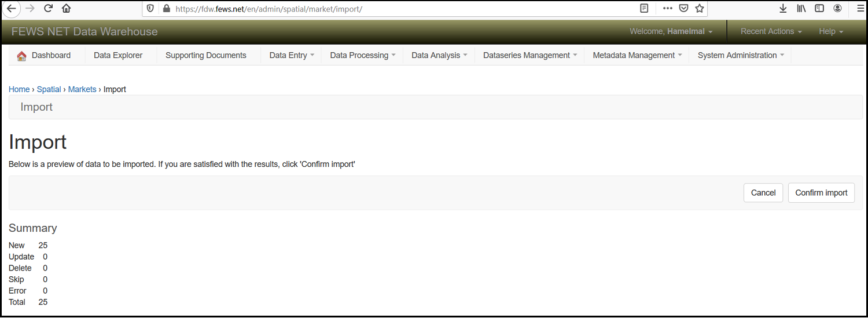Click the padlock site security icon
This screenshot has width=868, height=318.
point(167,9)
